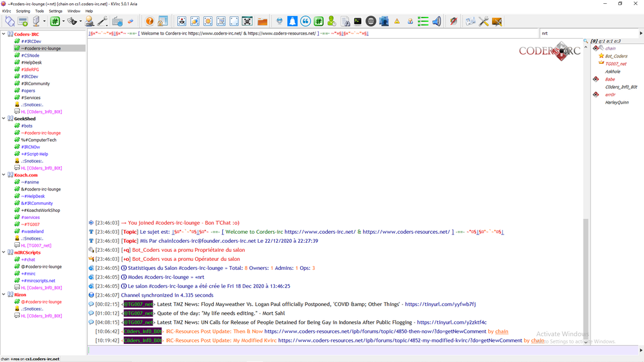This screenshot has height=362, width=644.
Task: Select user HarleyQuinn in the nick list
Action: [x=616, y=102]
